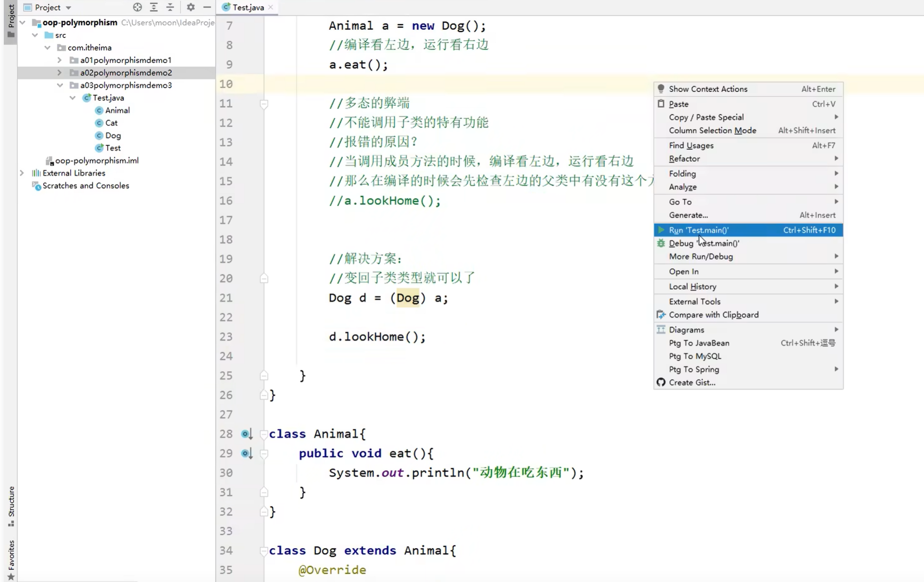The image size is (924, 582).
Task: Click the Select Opened File crosshair icon
Action: pos(138,7)
